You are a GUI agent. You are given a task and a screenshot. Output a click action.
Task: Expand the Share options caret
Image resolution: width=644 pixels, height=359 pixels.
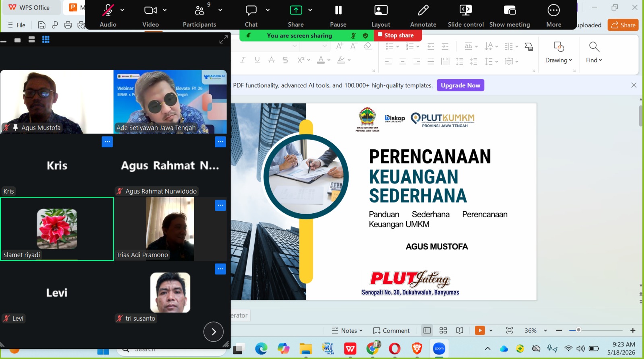310,10
